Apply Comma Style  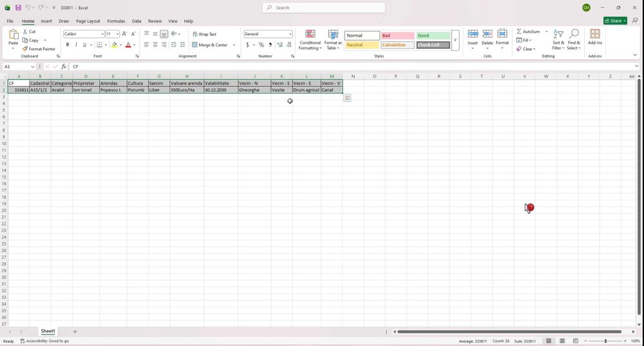[x=270, y=44]
